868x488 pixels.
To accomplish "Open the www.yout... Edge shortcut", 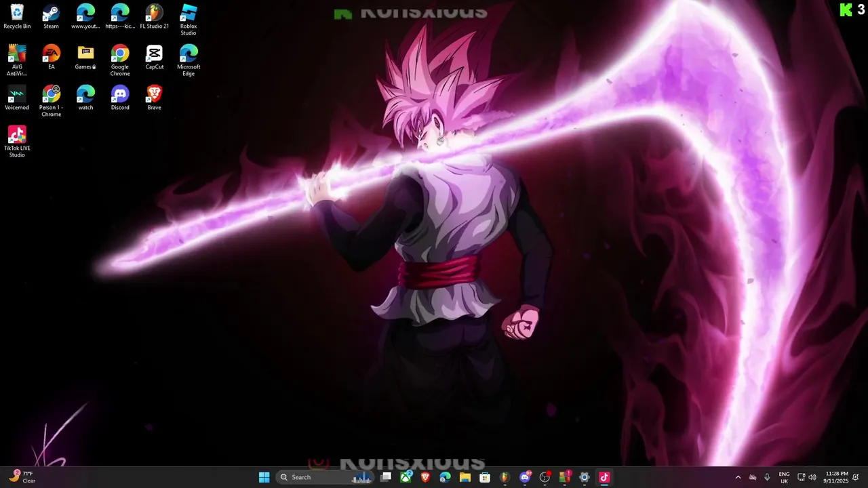I will [x=85, y=17].
